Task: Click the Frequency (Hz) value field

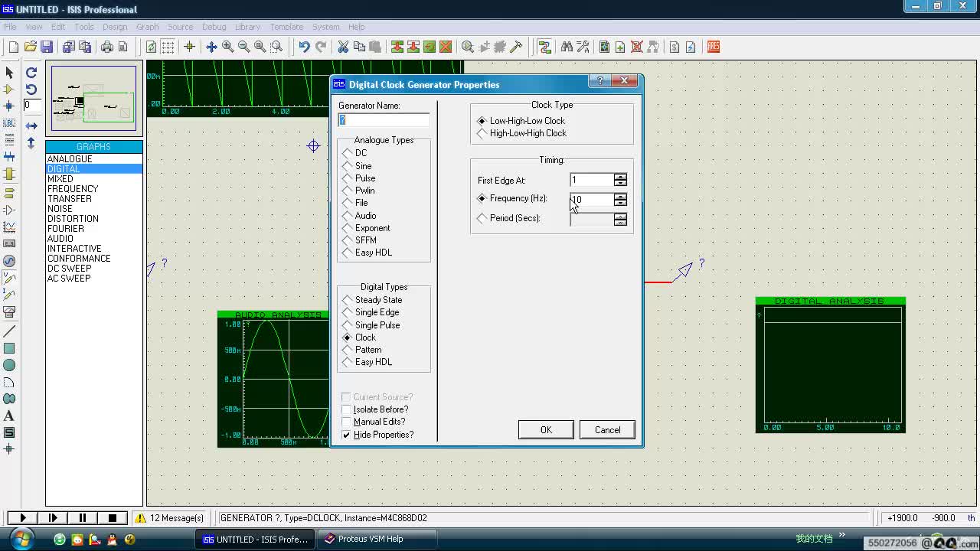Action: tap(592, 199)
